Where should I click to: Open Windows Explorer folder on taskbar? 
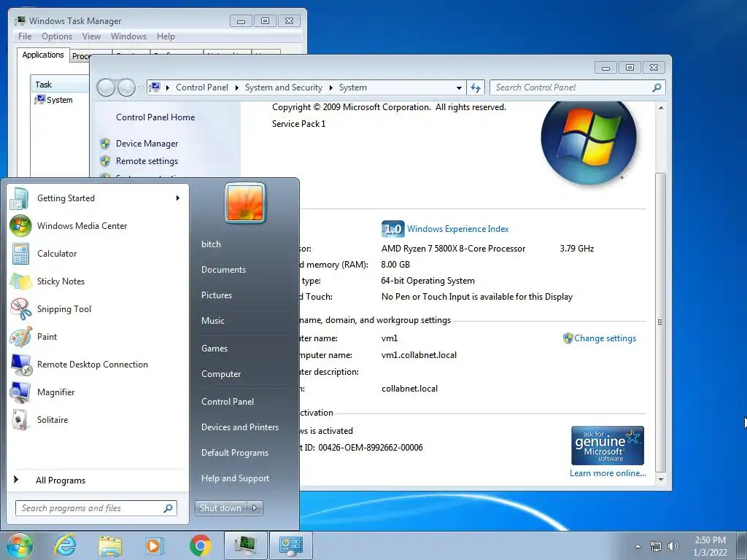pyautogui.click(x=110, y=545)
